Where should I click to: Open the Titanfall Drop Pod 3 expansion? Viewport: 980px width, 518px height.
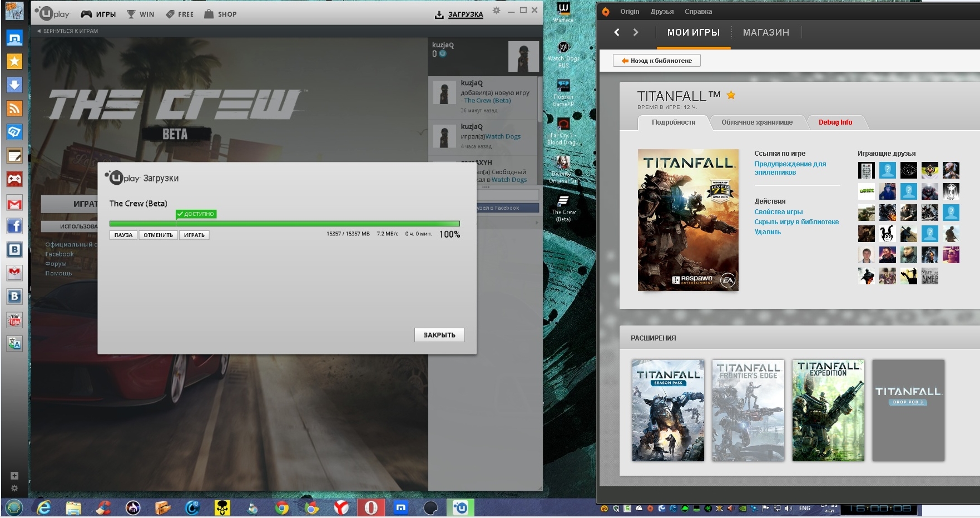pos(908,410)
